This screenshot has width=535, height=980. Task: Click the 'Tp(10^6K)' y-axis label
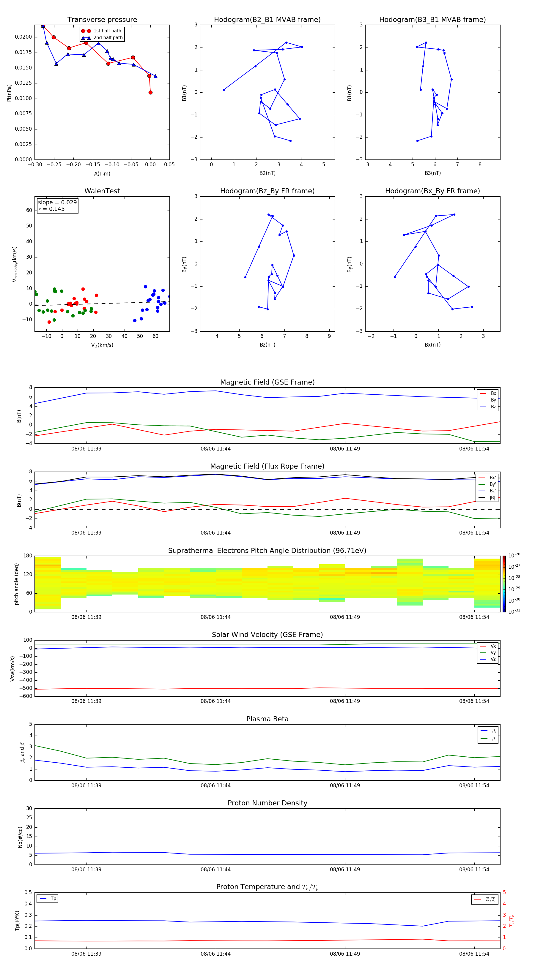(x=17, y=921)
